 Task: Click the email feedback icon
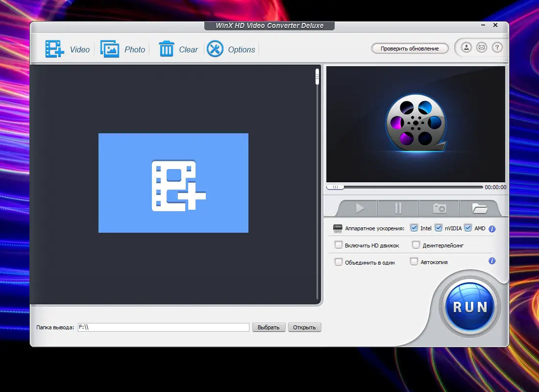(x=481, y=48)
